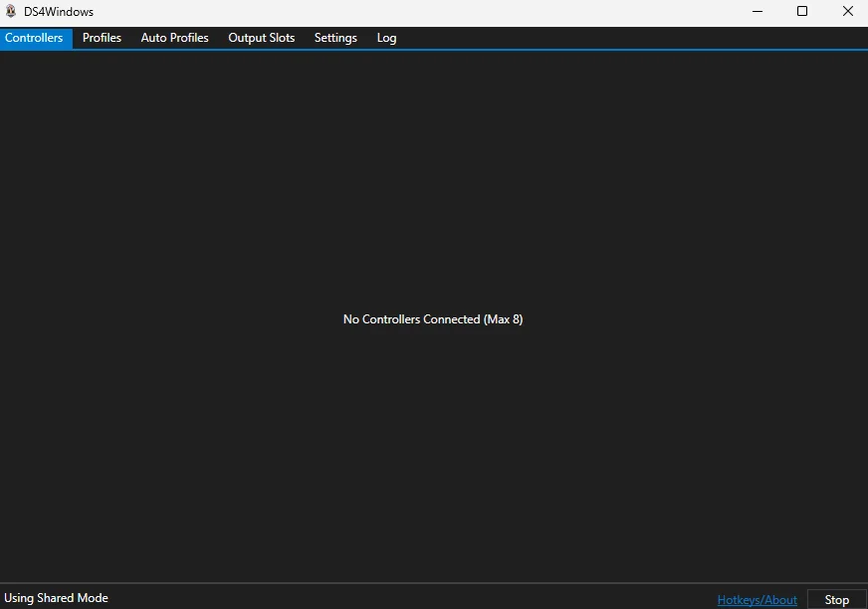Viewport: 868px width, 609px height.
Task: Maximize the DS4Windows window
Action: pyautogui.click(x=802, y=11)
